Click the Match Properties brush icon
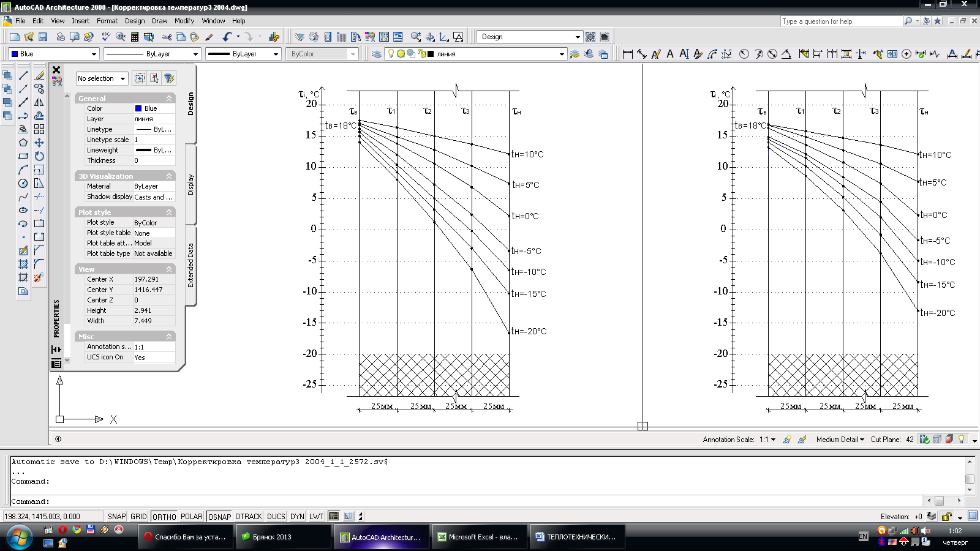This screenshot has height=551, width=980. (209, 37)
